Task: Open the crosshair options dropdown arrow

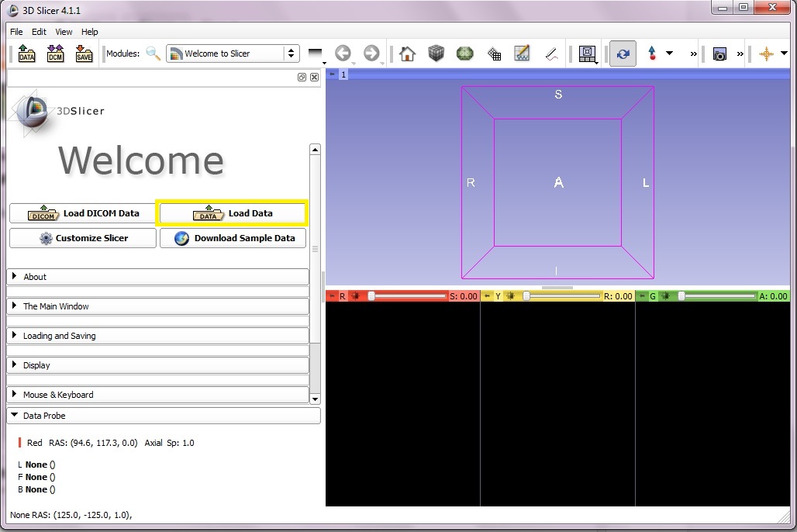Action: (784, 53)
